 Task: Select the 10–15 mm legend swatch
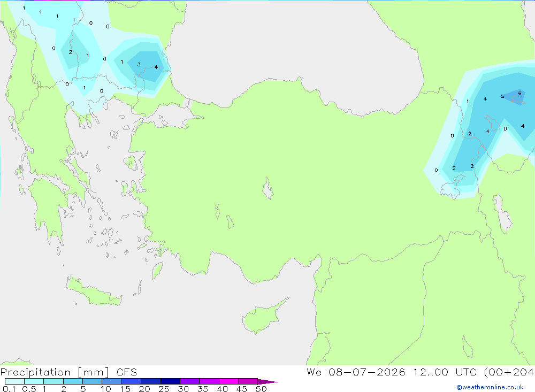(x=112, y=381)
